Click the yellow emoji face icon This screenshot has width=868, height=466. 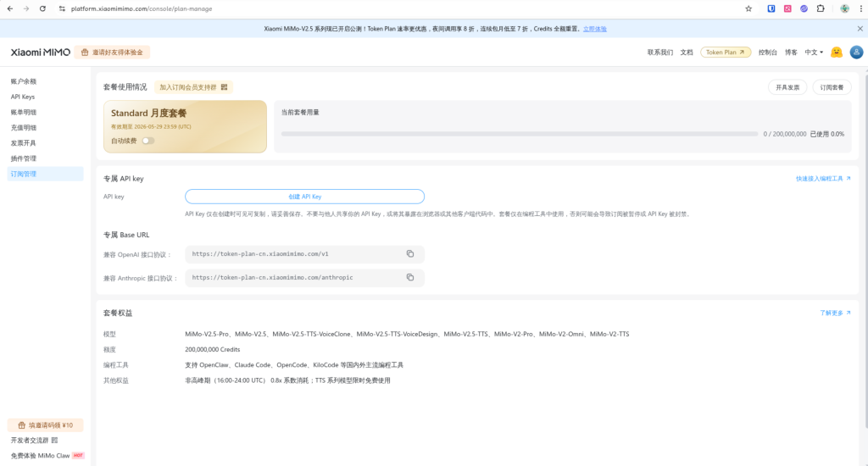pos(837,52)
